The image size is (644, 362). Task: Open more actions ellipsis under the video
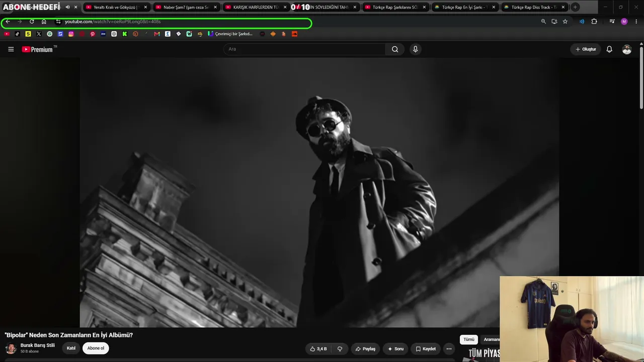[x=449, y=349]
